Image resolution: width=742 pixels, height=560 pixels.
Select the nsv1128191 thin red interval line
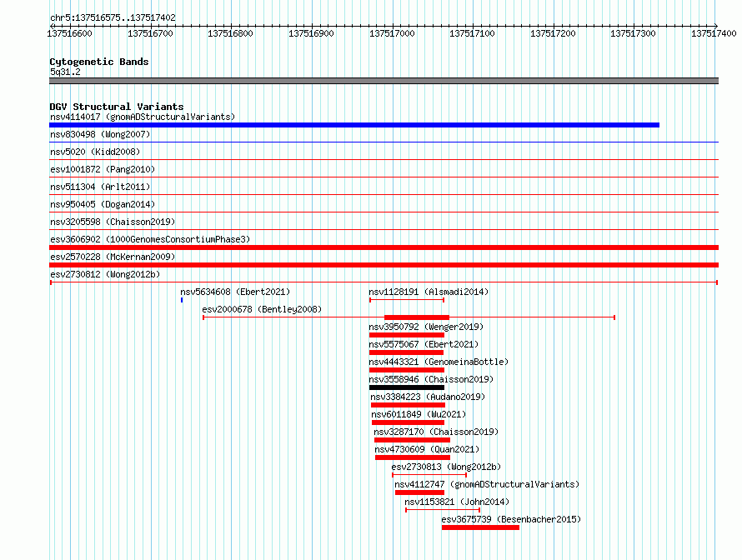(x=407, y=300)
